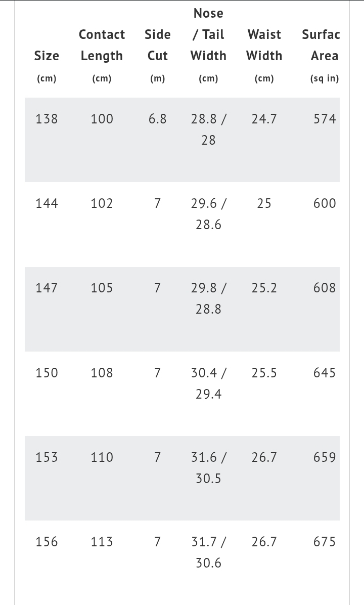This screenshot has width=364, height=605.
Task: Select the 144 size cell
Action: point(47,203)
